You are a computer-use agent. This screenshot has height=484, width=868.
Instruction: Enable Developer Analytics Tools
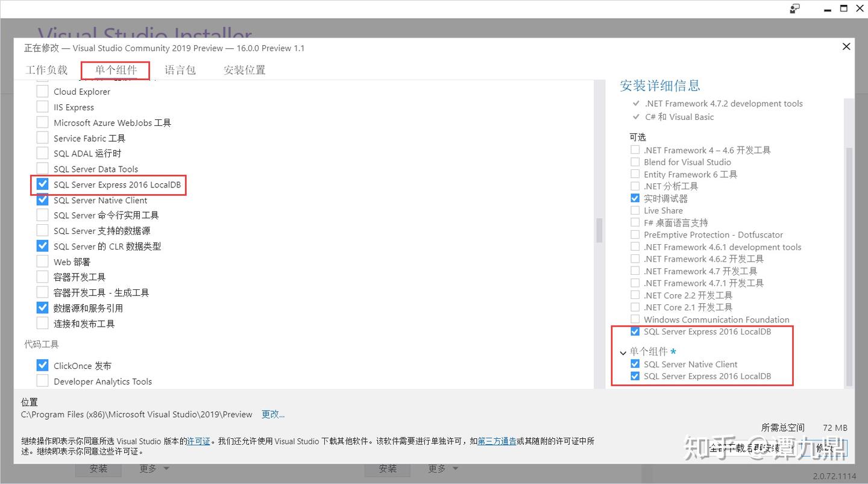click(42, 380)
